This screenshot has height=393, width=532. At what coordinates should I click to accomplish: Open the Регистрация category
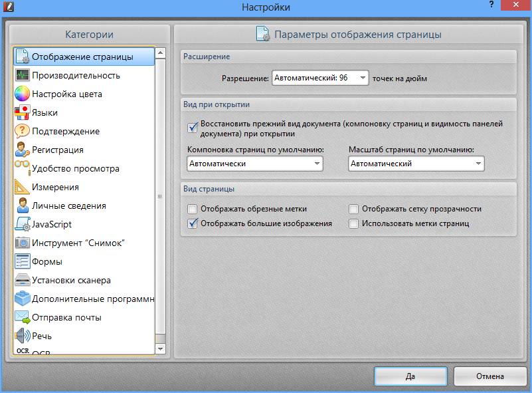coord(84,150)
